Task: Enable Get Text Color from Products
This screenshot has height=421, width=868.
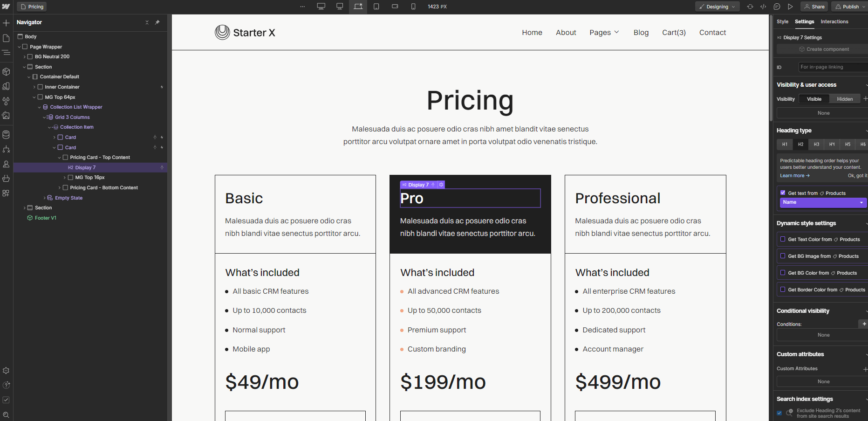Action: pyautogui.click(x=783, y=239)
